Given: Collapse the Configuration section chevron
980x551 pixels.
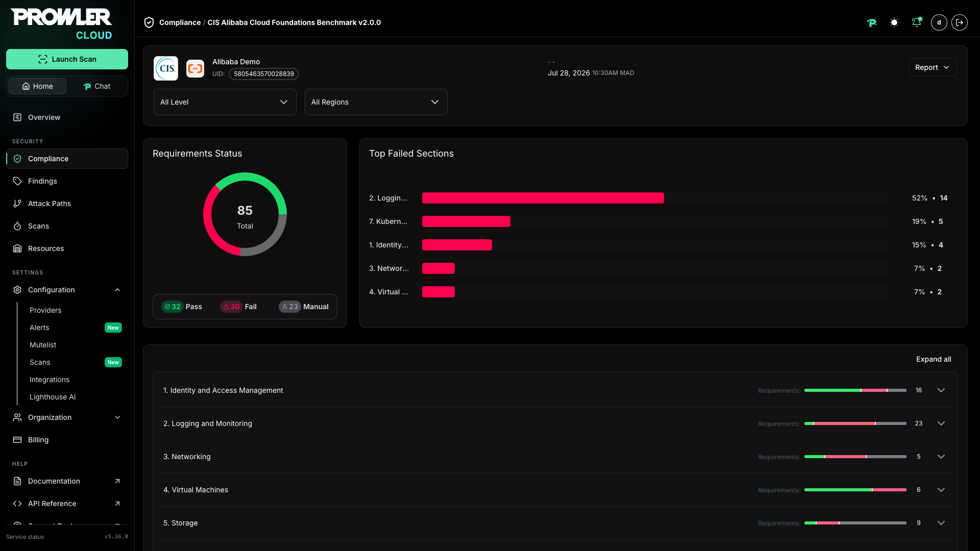Looking at the screenshot, I should coord(117,290).
